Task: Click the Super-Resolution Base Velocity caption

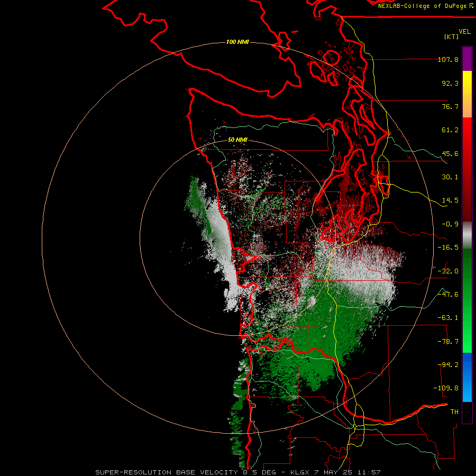Action: point(238,472)
